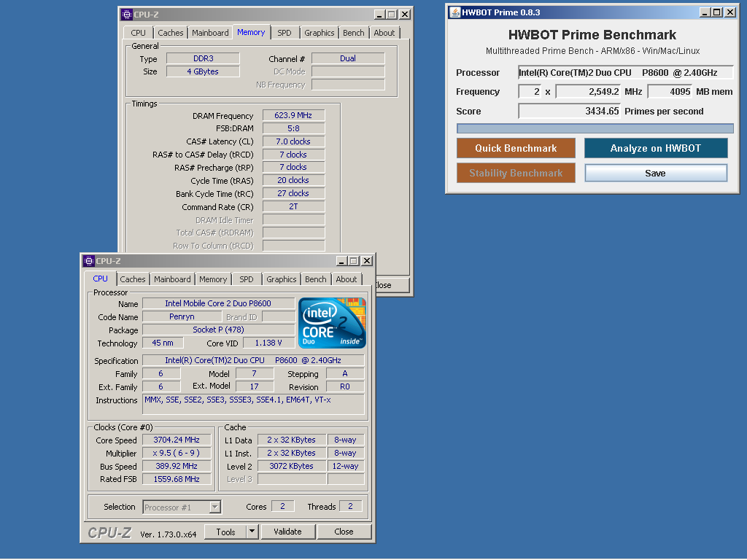The height and width of the screenshot is (560, 747).
Task: Click Command Rate value 2T
Action: pyautogui.click(x=293, y=206)
